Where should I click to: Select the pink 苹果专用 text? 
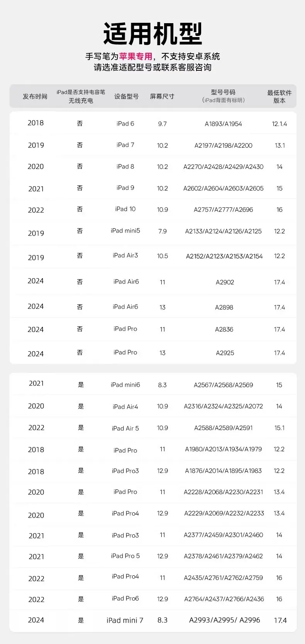pos(136,56)
